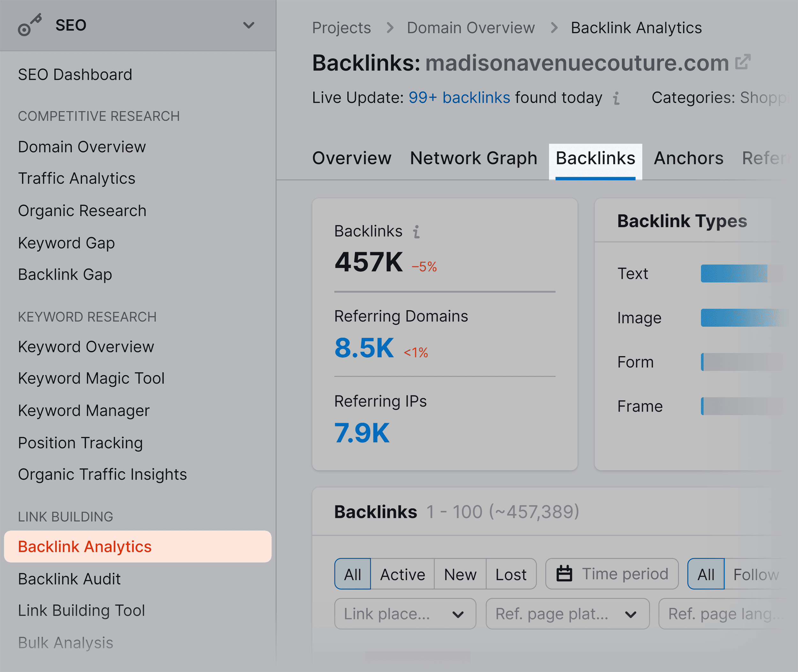The image size is (798, 672).
Task: Go to Traffic Analytics
Action: click(77, 179)
